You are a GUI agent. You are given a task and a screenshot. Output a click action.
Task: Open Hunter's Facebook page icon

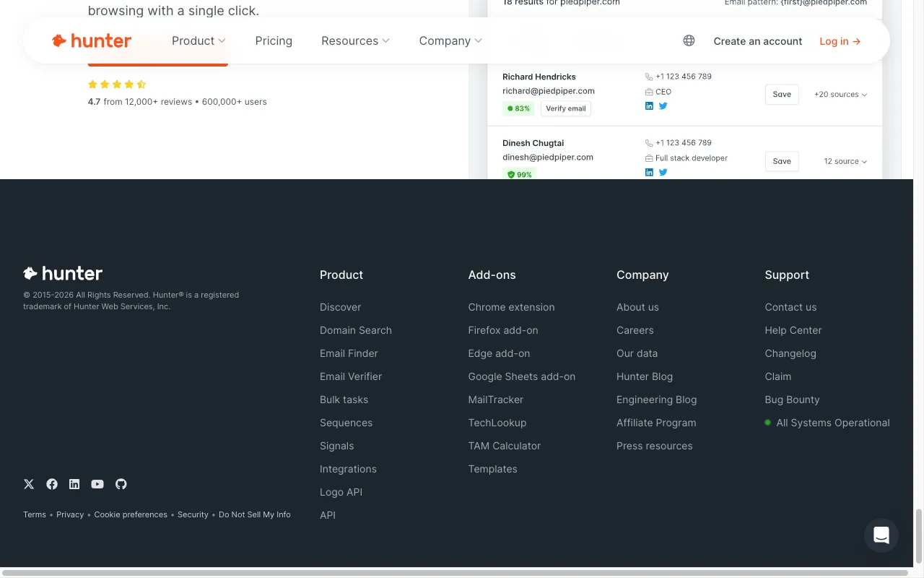pos(52,484)
